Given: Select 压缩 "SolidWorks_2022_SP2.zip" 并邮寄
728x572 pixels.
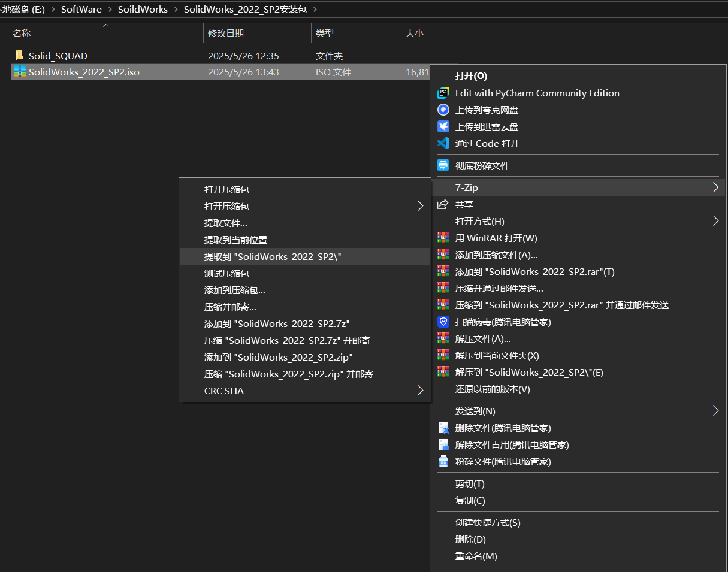Looking at the screenshot, I should pos(305,374).
